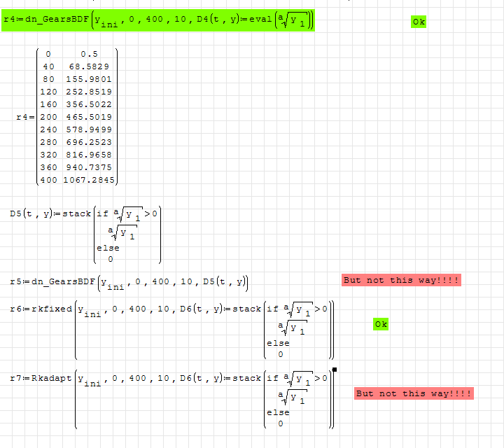Pick the 0.5 entry in matrix first row
504x448 pixels.
(88, 54)
